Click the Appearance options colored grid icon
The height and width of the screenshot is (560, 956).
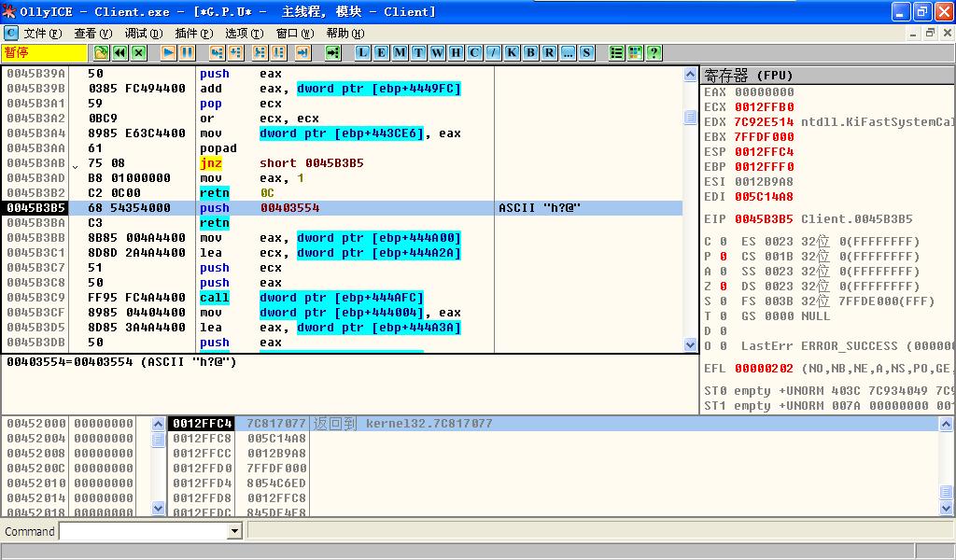click(635, 53)
